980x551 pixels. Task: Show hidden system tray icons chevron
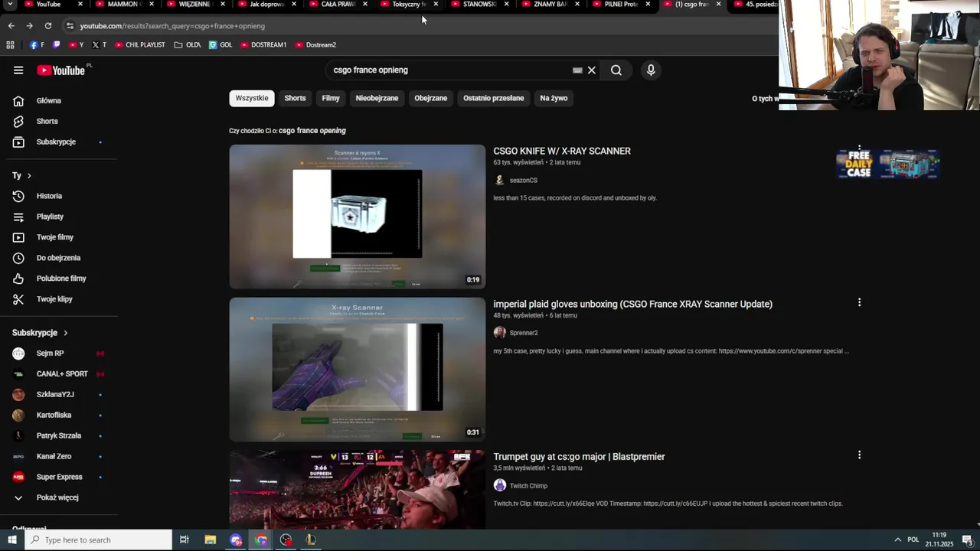[897, 540]
